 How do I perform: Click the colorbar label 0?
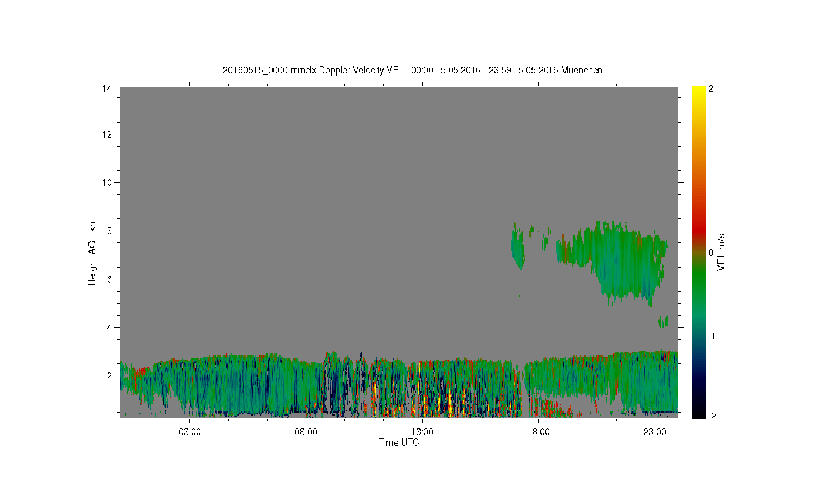711,253
